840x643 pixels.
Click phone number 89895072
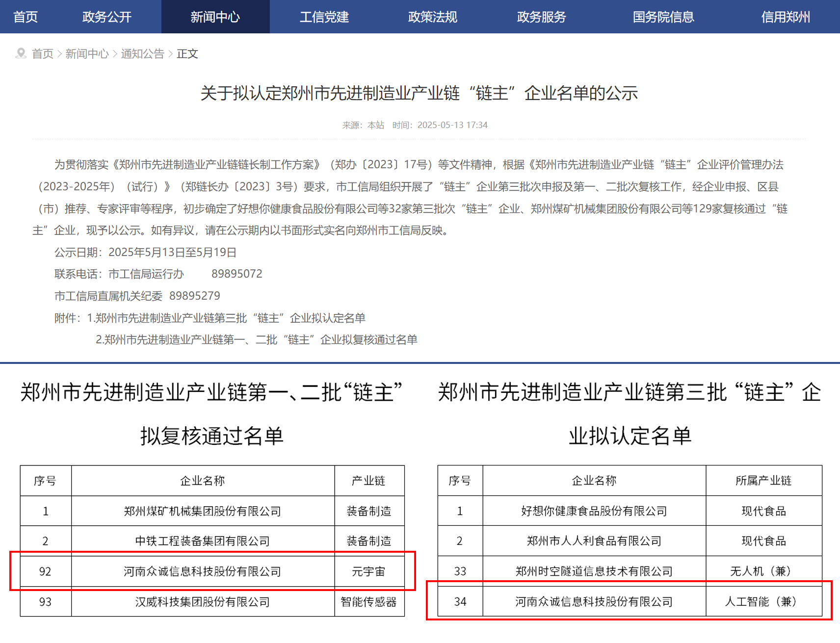pyautogui.click(x=237, y=274)
